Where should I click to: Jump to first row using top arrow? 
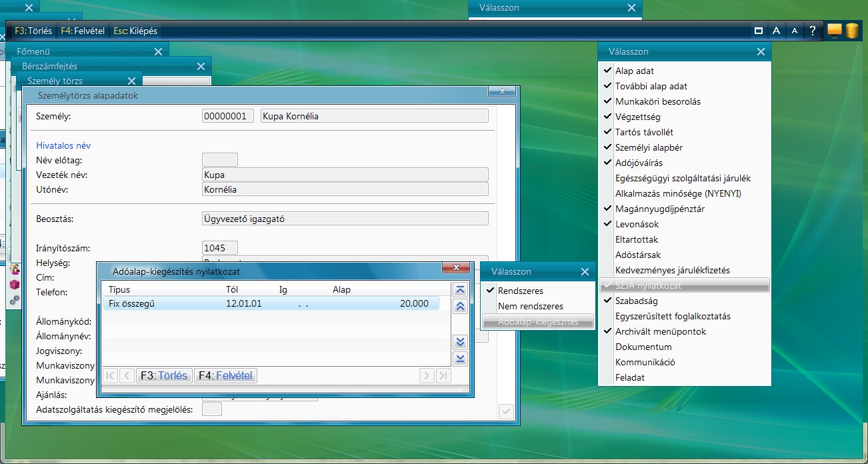pyautogui.click(x=459, y=290)
